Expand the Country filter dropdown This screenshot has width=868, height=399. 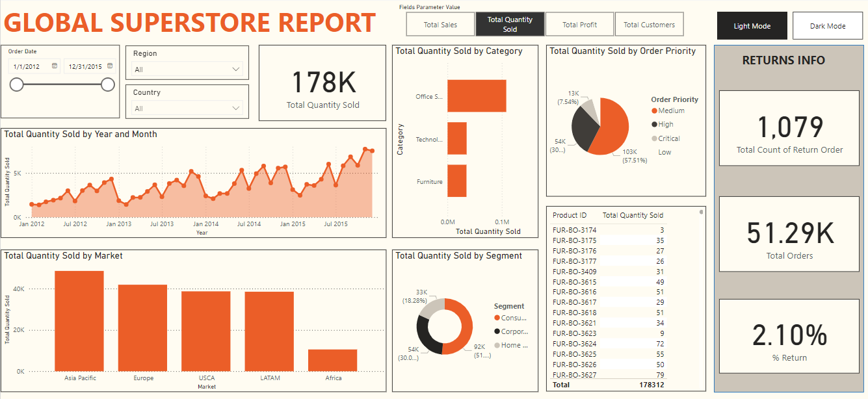(235, 109)
